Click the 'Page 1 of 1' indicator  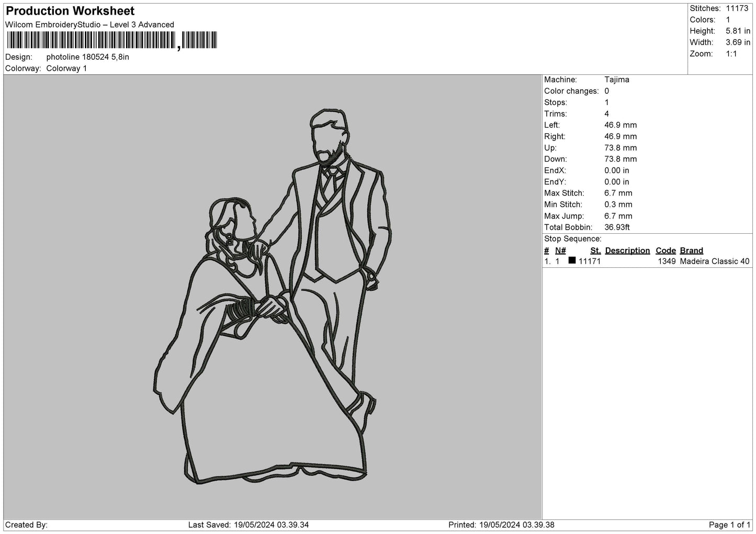coord(729,525)
